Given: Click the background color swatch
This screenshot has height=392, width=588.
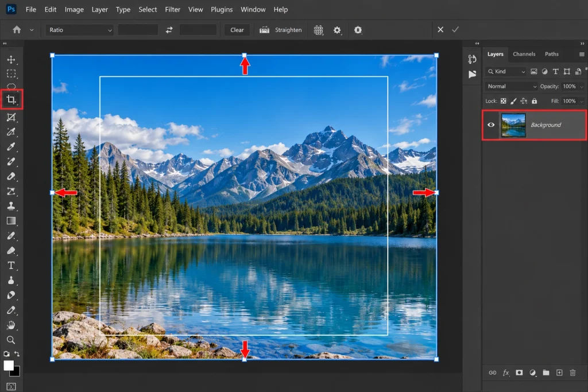Looking at the screenshot, I should 16,372.
